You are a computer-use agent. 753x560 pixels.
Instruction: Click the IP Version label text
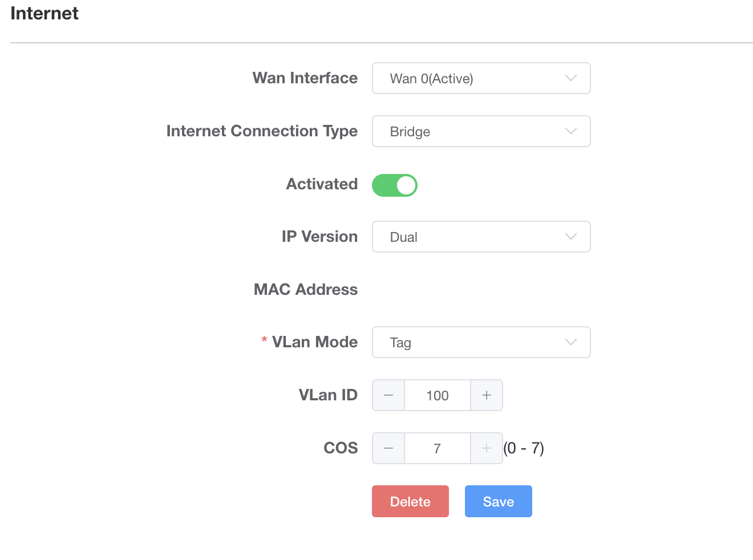tap(319, 237)
